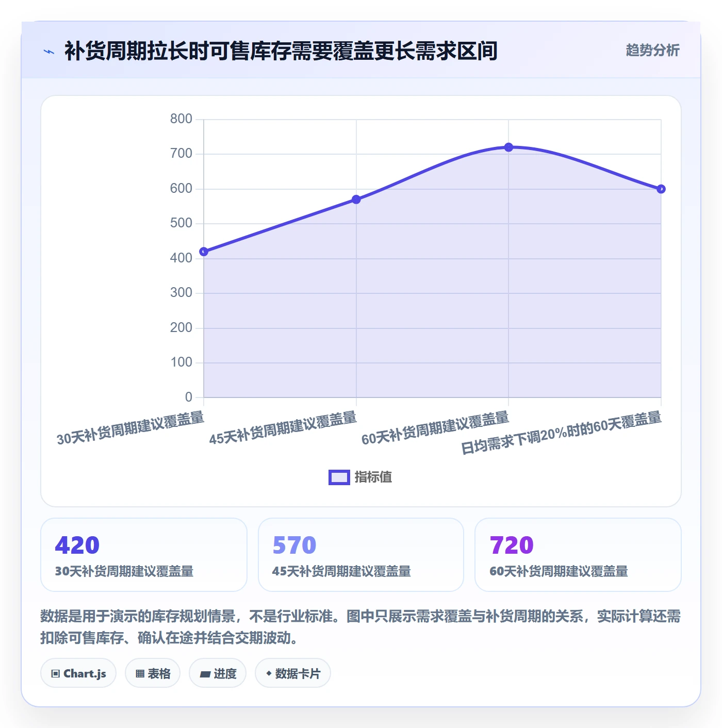Toggle the 指标值 legend swatch
Viewport: 722px width, 728px height.
(x=339, y=477)
